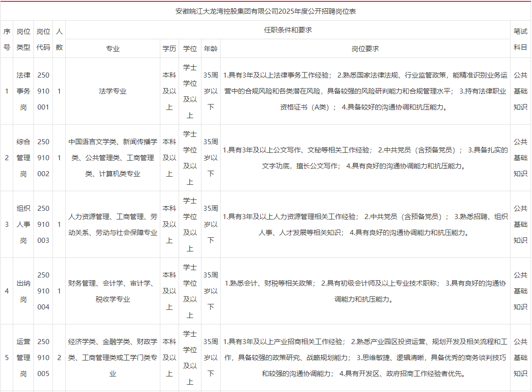Click the table title 安徽皖江大龙湾控股集团有限公司2025年度公开招聘岗位表
This screenshot has height=392, width=532.
coord(266,11)
